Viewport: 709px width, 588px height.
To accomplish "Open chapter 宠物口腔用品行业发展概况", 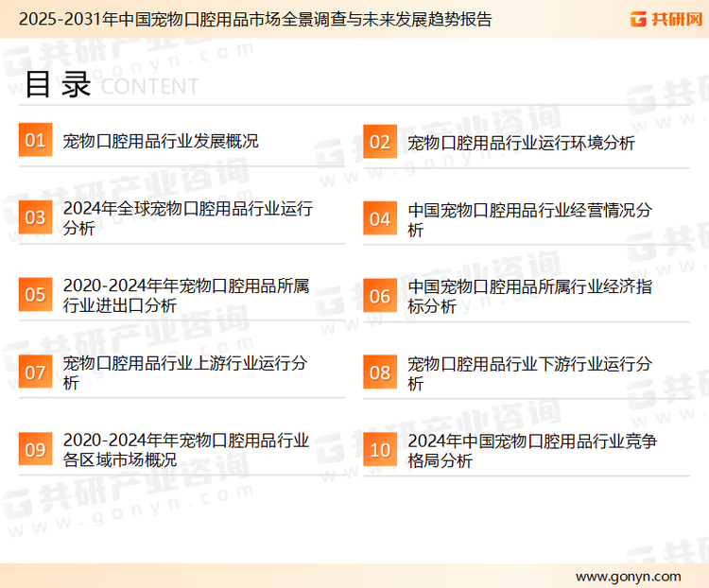I will click(x=161, y=141).
